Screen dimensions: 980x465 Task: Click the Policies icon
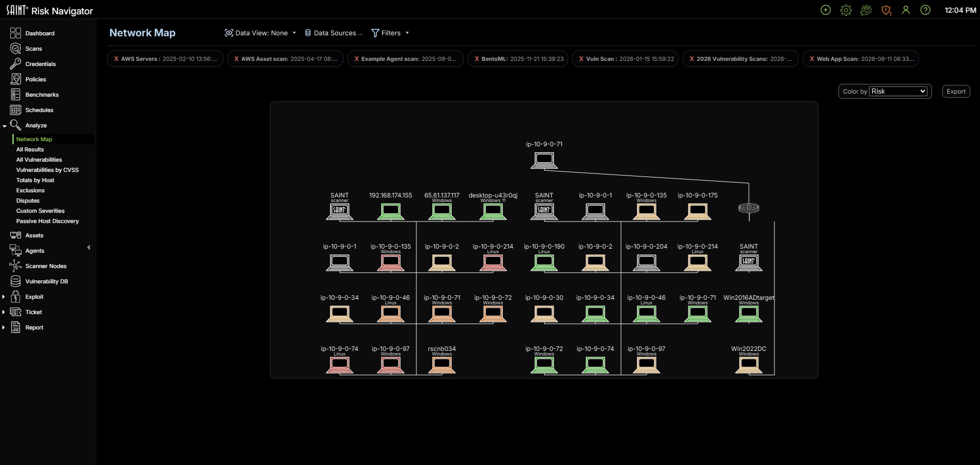pos(16,79)
